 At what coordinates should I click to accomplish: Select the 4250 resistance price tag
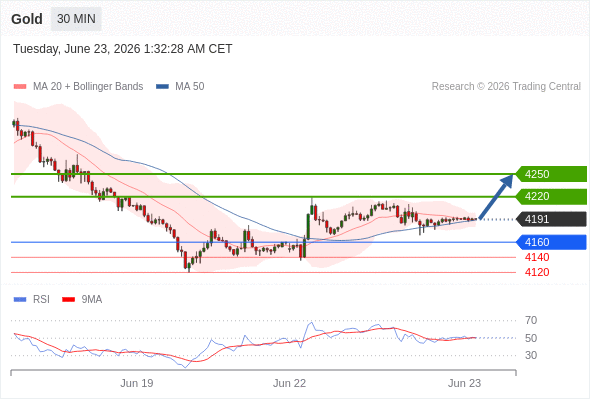[551, 174]
